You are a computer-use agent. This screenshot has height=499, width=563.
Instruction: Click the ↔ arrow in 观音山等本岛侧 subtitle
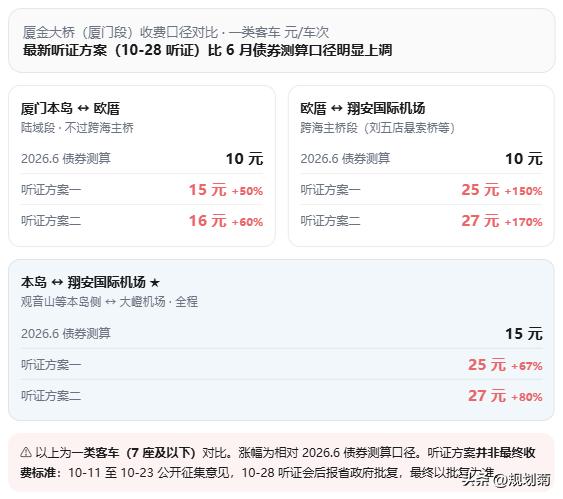(x=110, y=302)
